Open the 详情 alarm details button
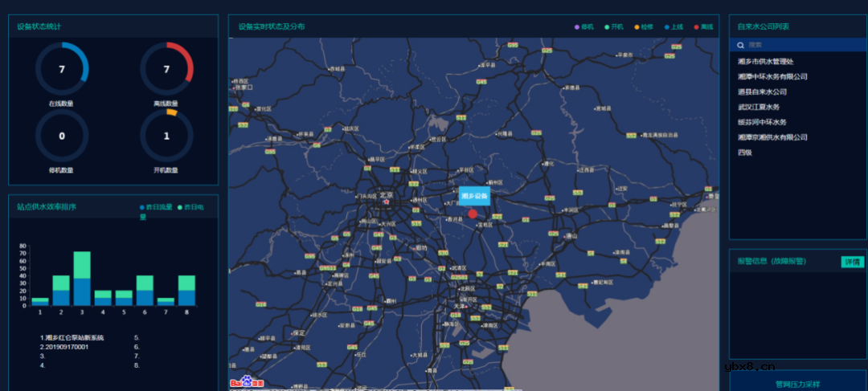The height and width of the screenshot is (391, 868). click(852, 262)
